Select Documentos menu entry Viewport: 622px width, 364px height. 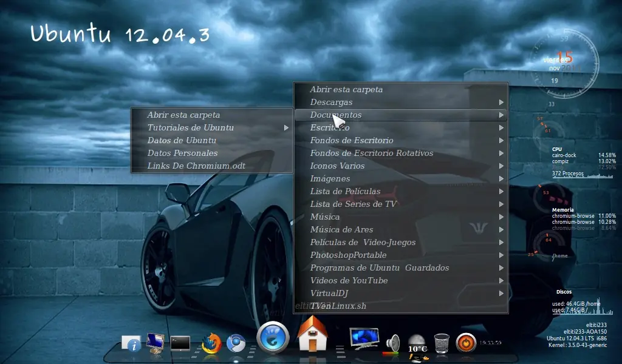401,115
